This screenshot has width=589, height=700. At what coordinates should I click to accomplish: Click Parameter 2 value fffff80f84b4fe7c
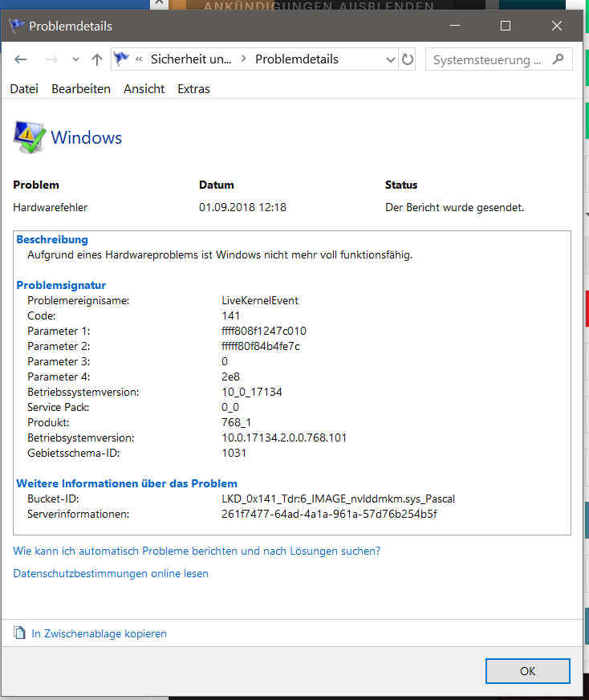coord(261,346)
